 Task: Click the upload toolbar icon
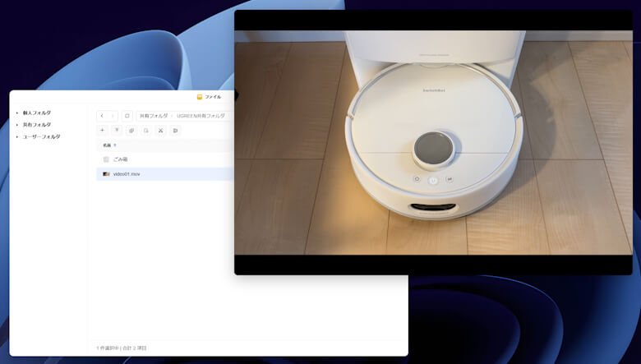pyautogui.click(x=117, y=130)
